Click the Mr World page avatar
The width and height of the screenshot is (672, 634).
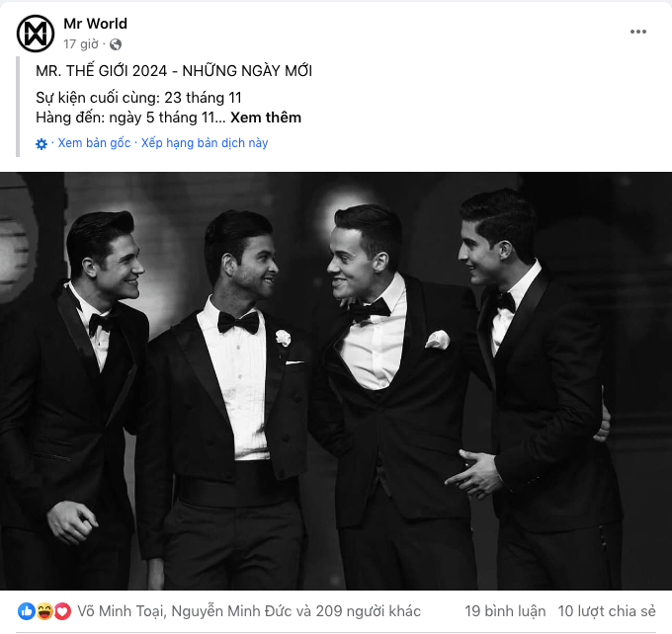[36, 34]
